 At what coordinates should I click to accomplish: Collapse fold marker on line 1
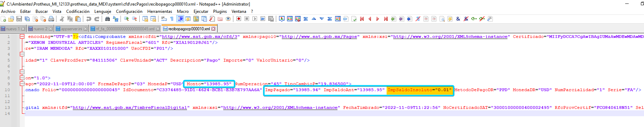click(x=22, y=37)
